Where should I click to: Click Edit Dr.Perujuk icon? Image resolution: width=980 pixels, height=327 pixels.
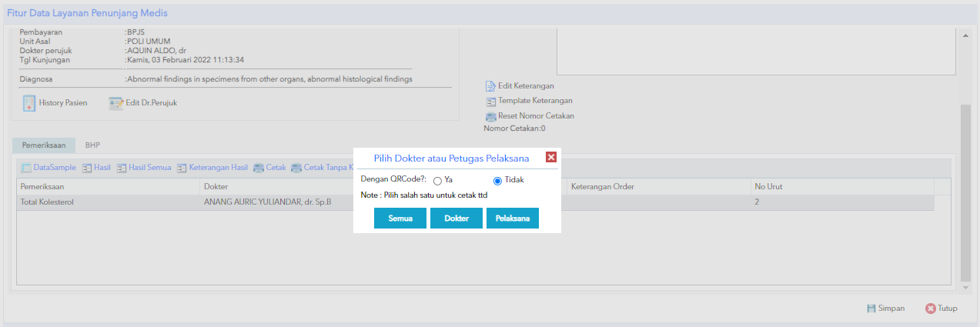[x=116, y=103]
